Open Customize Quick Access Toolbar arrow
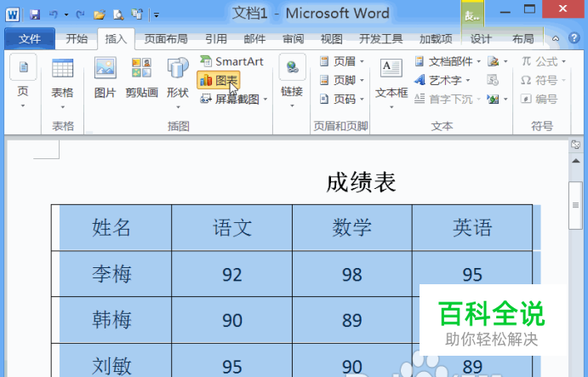Viewport: 588px width, 377px height. pyautogui.click(x=157, y=15)
